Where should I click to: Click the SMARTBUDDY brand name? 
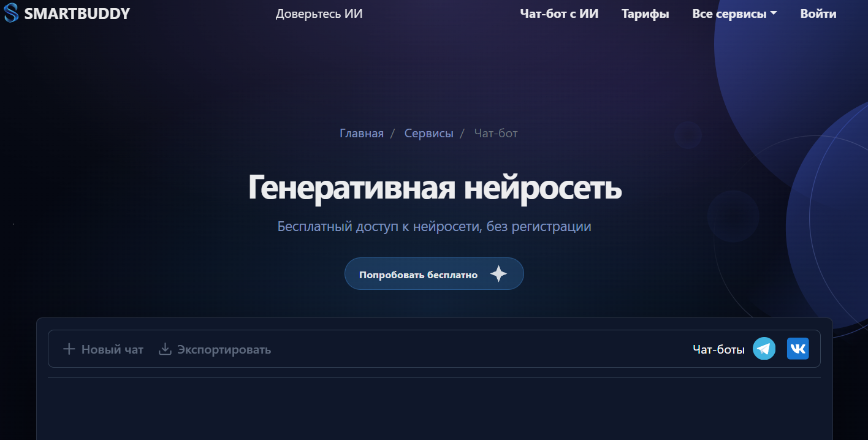tap(77, 13)
